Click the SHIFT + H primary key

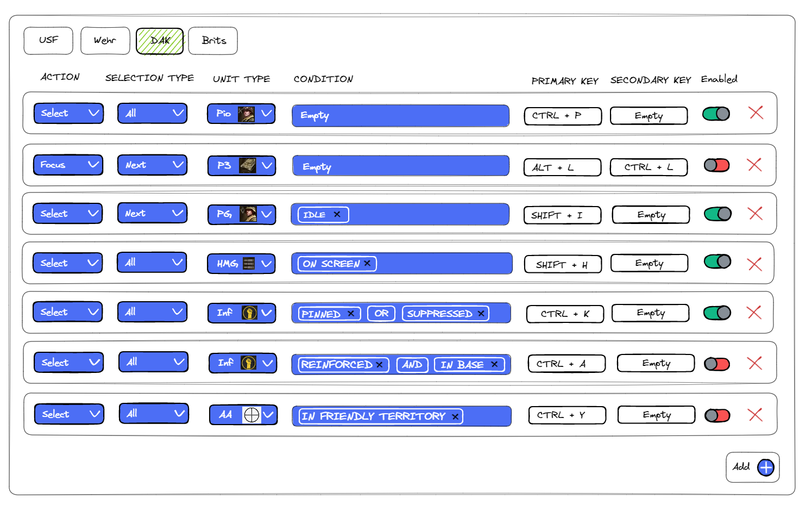(x=563, y=264)
